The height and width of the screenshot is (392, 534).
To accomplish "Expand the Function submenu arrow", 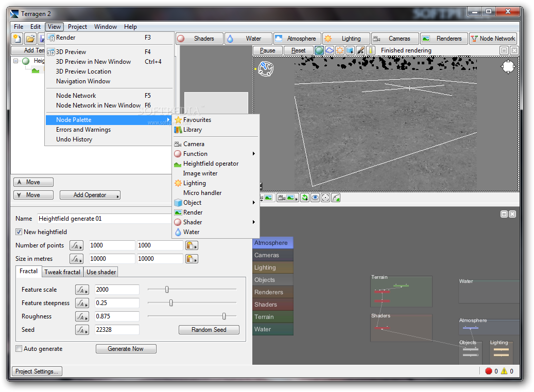I will coord(254,154).
